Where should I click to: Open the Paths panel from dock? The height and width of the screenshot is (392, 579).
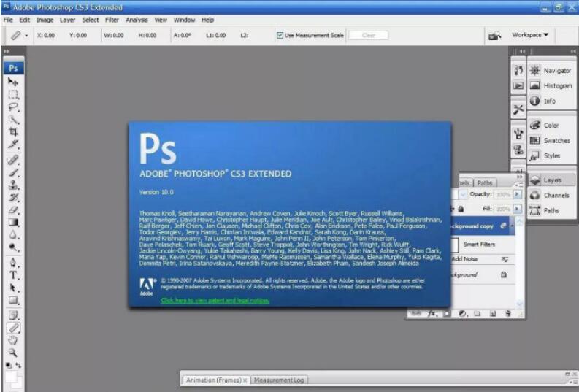(551, 210)
